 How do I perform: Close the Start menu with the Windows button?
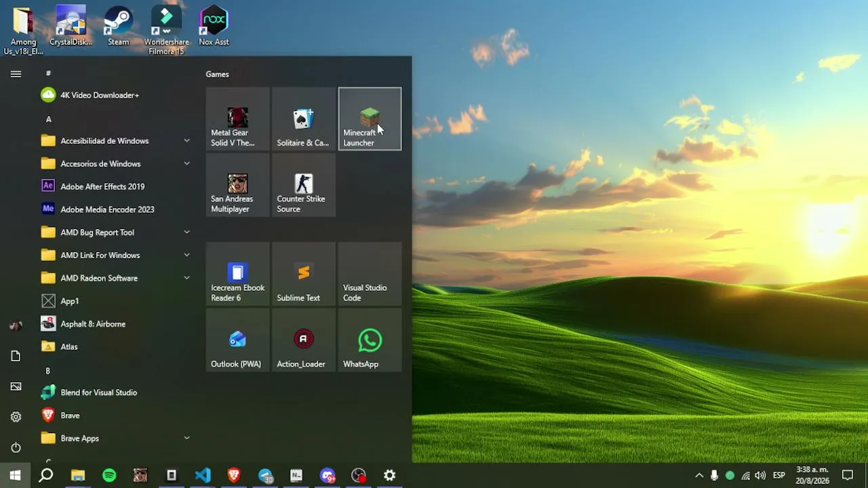click(x=15, y=475)
